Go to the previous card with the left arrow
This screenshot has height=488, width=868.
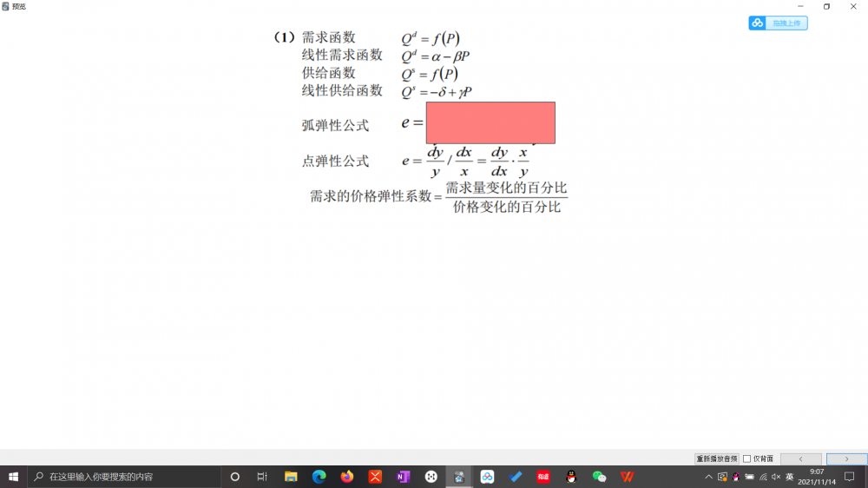click(x=800, y=458)
